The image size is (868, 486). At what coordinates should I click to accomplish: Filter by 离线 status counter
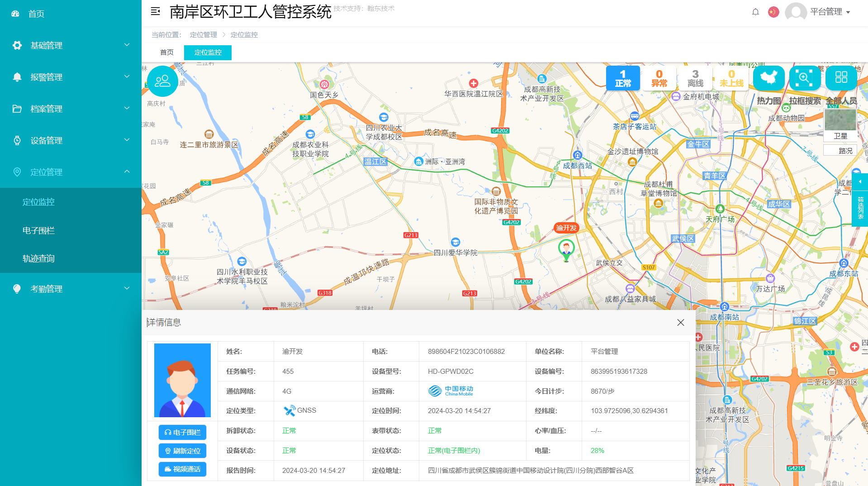click(695, 78)
